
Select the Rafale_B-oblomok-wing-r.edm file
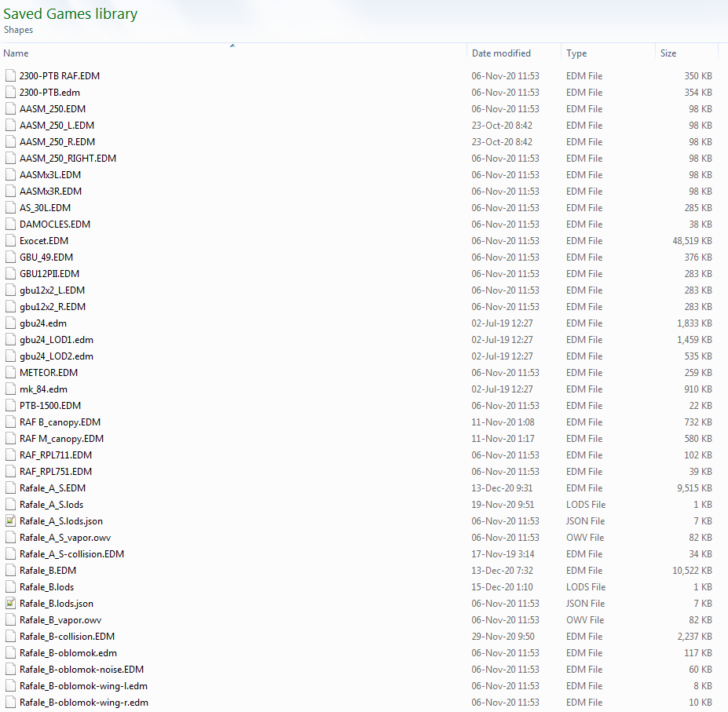[83, 703]
